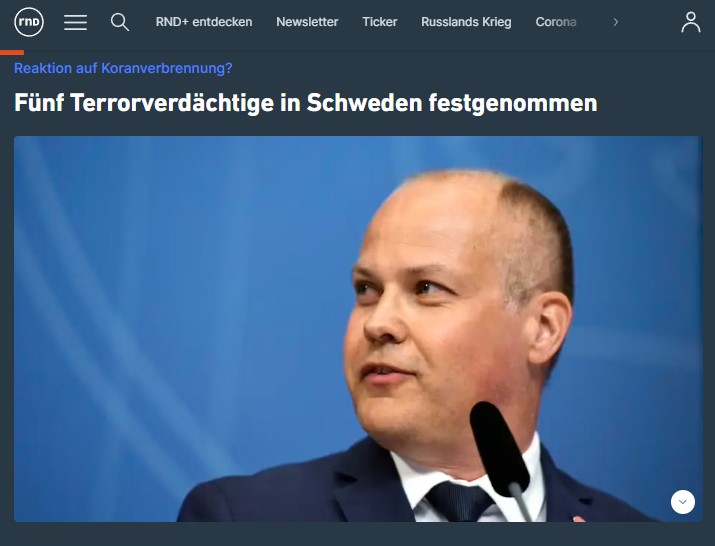Screen dimensions: 715x546
Task: Open the Newsletter section
Action: pyautogui.click(x=307, y=22)
